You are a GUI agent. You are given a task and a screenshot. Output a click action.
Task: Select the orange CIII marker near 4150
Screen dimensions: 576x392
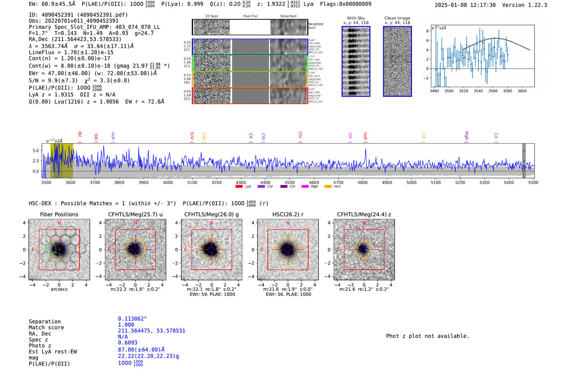point(204,138)
